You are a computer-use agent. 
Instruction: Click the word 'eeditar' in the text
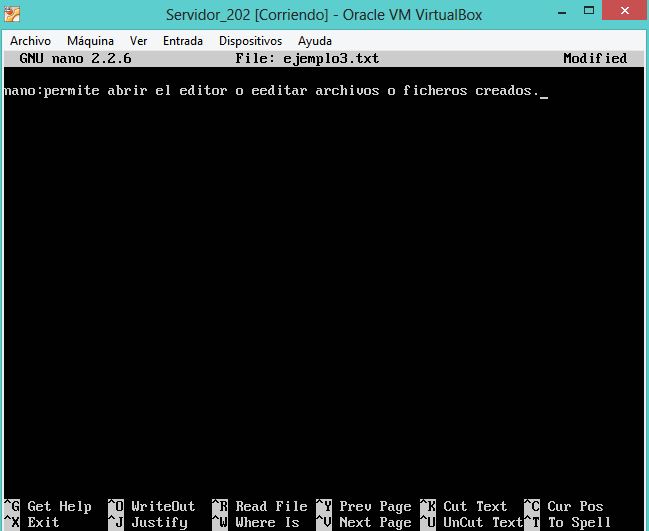coord(279,91)
